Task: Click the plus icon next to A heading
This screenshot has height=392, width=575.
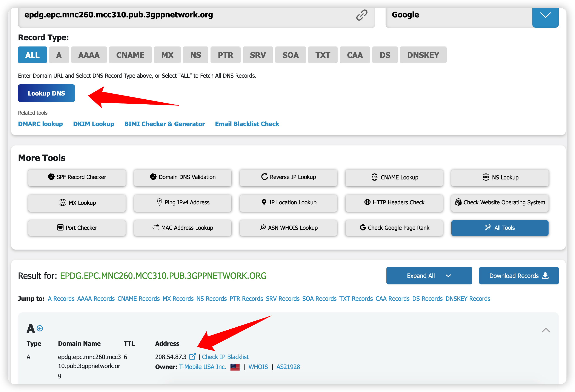Action: pyautogui.click(x=40, y=328)
